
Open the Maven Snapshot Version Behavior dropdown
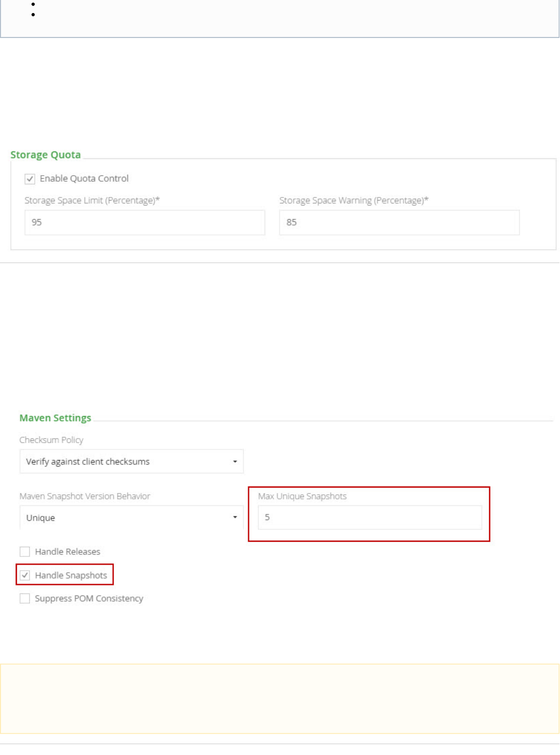pyautogui.click(x=131, y=518)
